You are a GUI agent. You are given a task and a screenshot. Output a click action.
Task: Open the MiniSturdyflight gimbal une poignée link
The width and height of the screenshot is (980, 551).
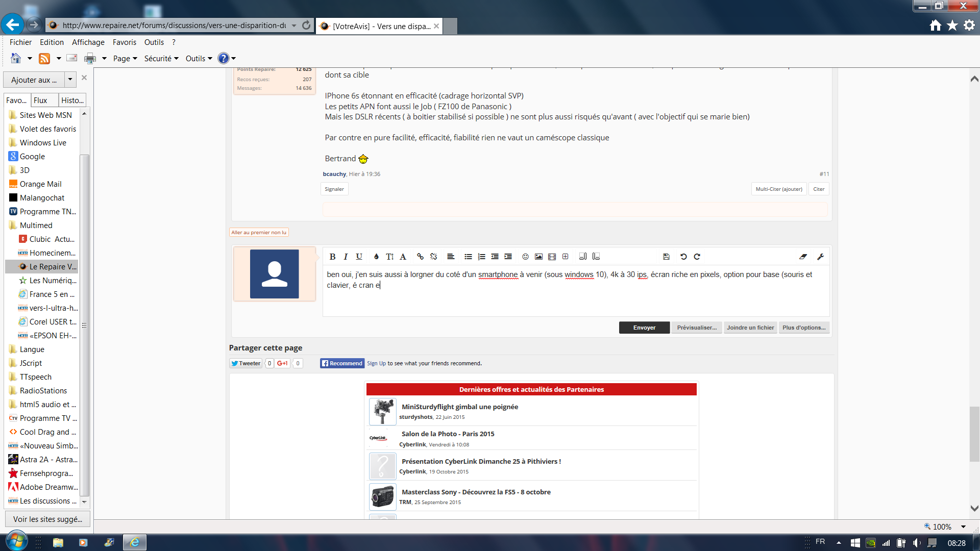(459, 407)
